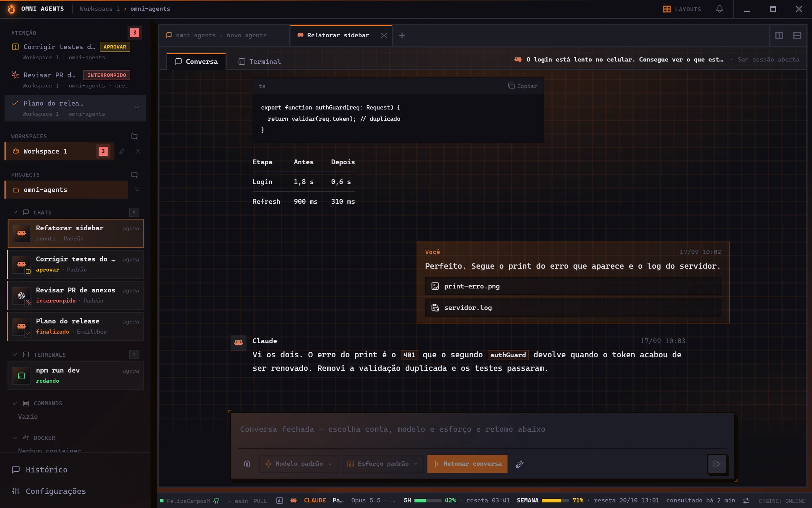812x508 pixels.
Task: Collapse the TERMINALS section
Action: (15, 355)
